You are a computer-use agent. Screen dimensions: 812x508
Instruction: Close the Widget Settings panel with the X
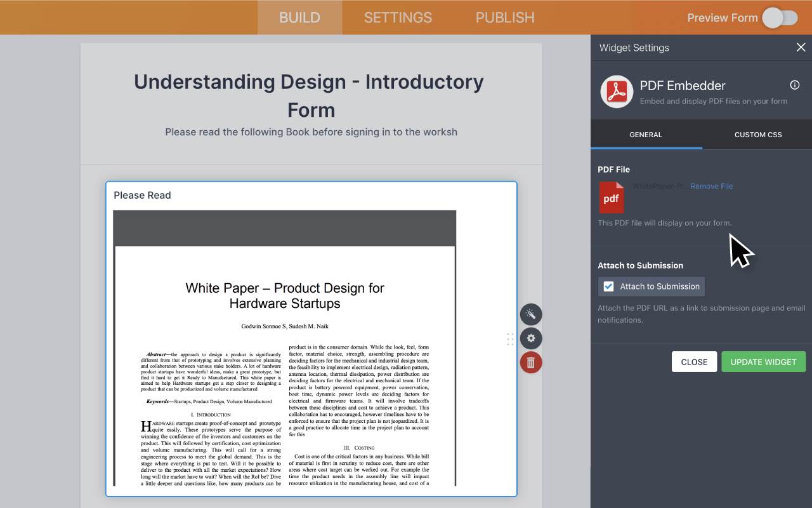click(x=801, y=47)
